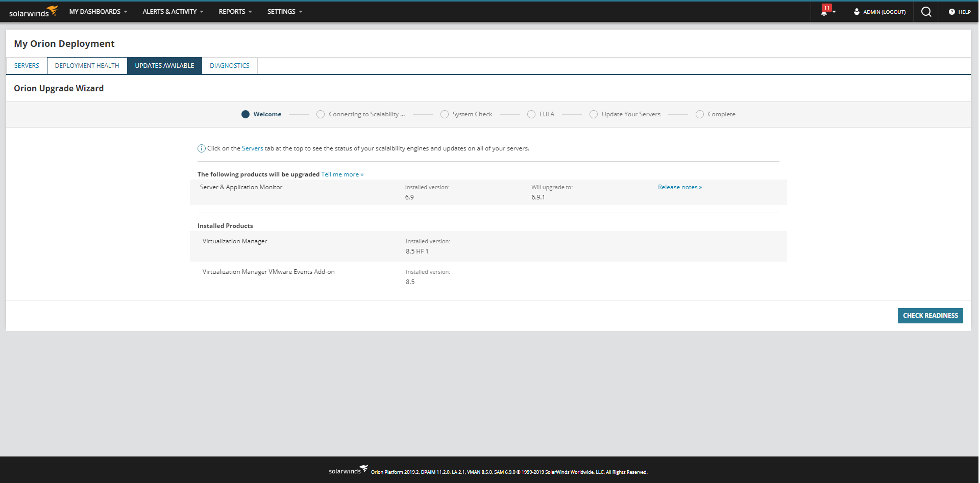Expand the notifications dropdown arrow
Image resolution: width=980 pixels, height=483 pixels.
pyautogui.click(x=834, y=12)
